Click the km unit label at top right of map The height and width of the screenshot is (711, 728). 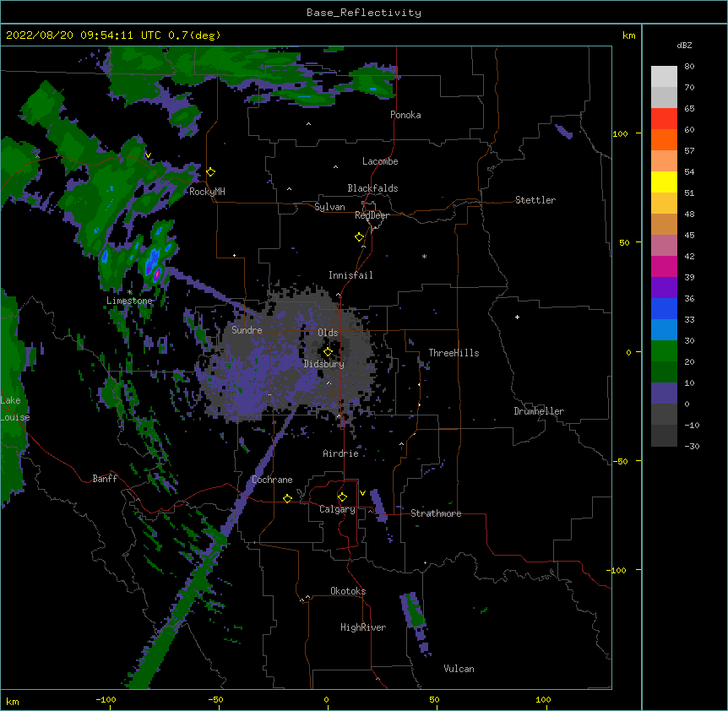(x=628, y=35)
